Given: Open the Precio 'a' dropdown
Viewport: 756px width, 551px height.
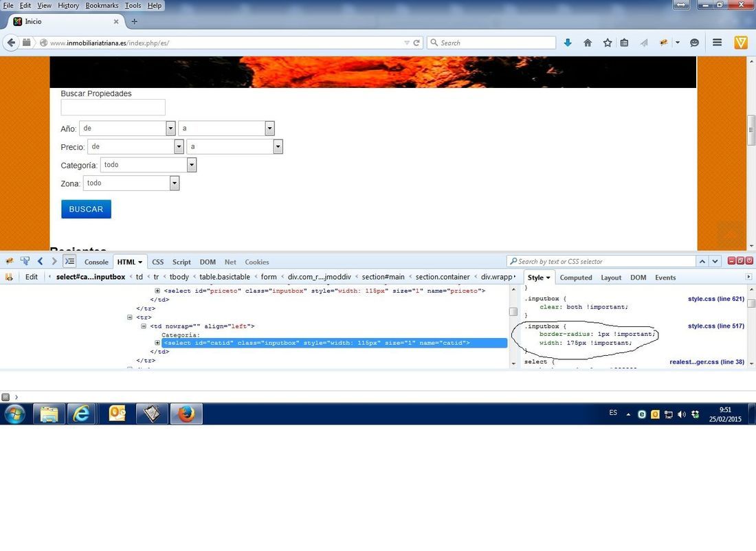Looking at the screenshot, I should click(234, 146).
